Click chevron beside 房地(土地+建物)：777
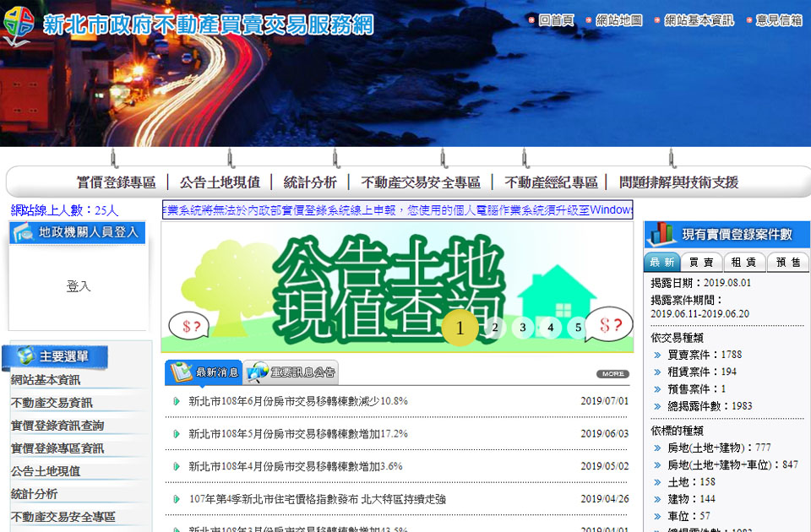This screenshot has width=811, height=532. 657,448
